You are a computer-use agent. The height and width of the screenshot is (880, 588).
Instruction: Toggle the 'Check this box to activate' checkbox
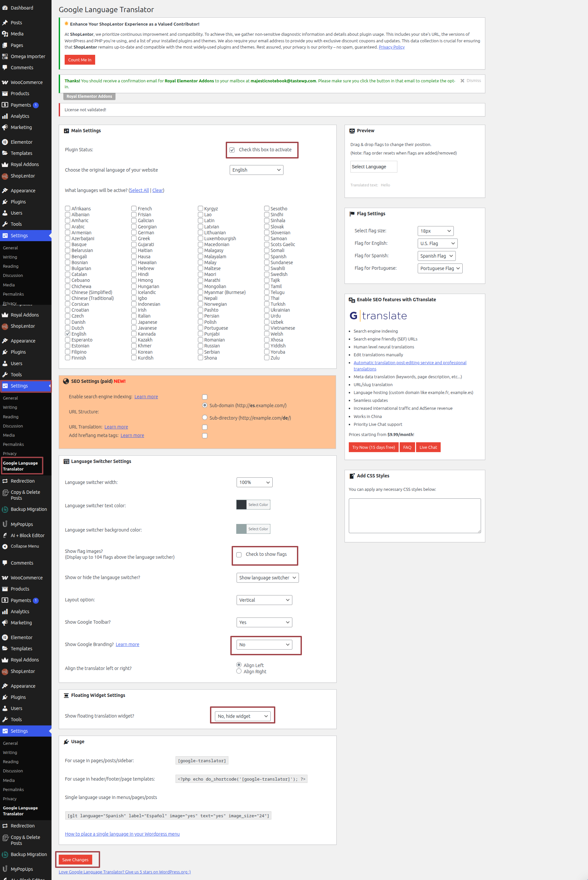pos(232,150)
